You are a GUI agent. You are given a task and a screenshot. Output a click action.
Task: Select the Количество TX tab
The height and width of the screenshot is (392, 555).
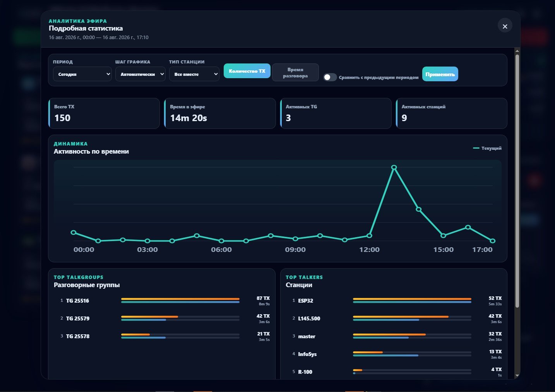tap(247, 71)
